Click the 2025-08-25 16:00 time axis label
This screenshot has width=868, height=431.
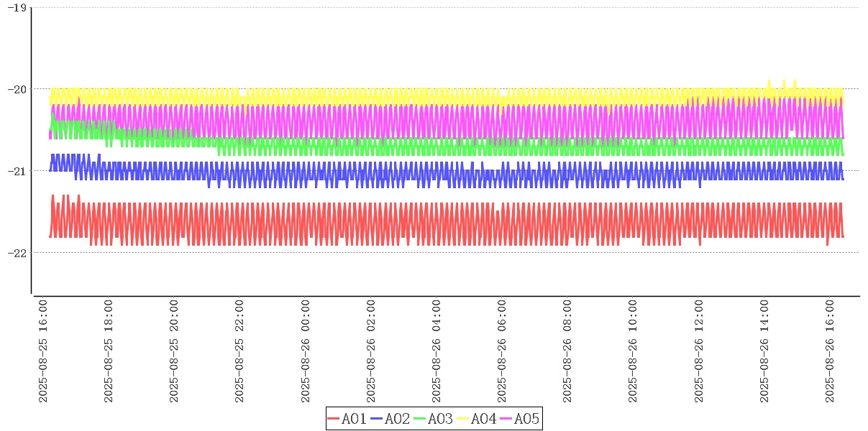pyautogui.click(x=43, y=352)
